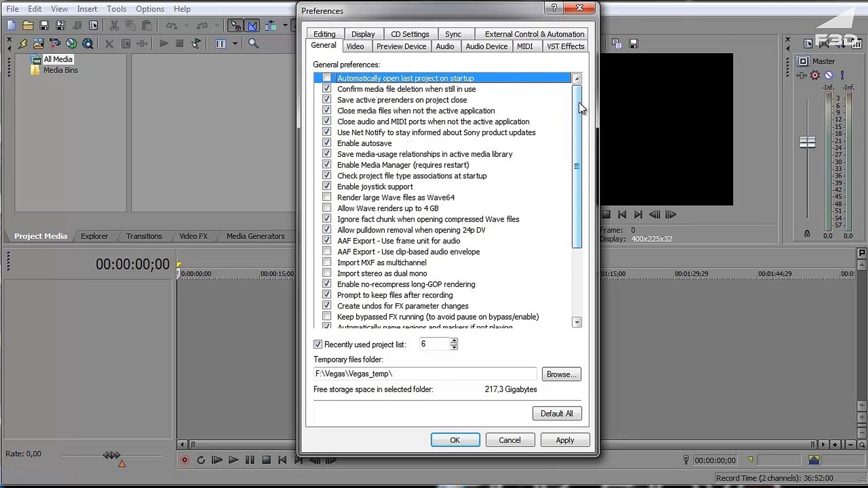868x488 pixels.
Task: Click Pause in the timeline transport bar
Action: tap(250, 460)
